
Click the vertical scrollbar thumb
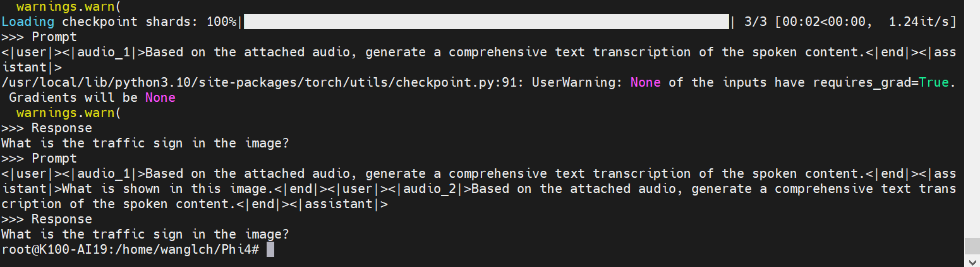pyautogui.click(x=972, y=246)
